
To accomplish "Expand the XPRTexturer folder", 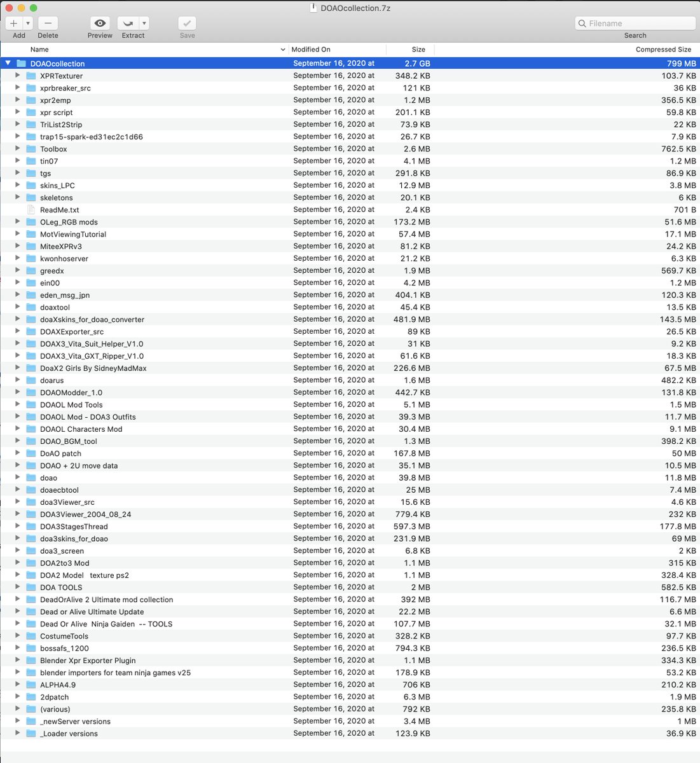I will (18, 76).
